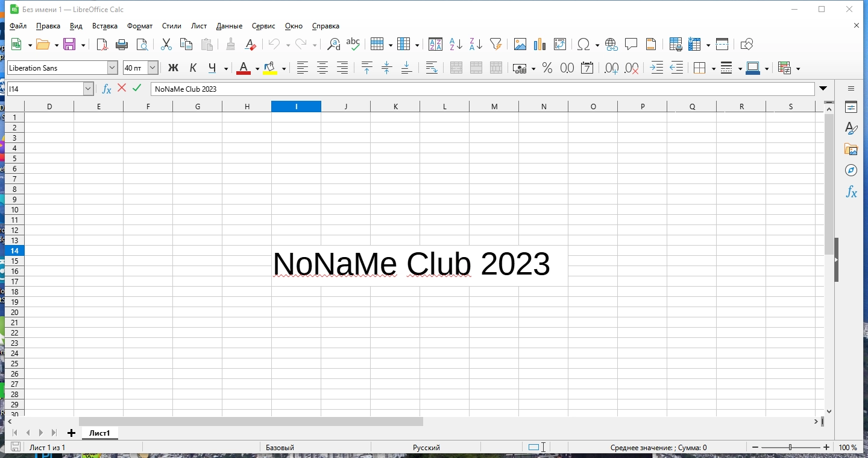Toggle Freeze Rows and Columns
868x458 pixels.
coord(696,44)
